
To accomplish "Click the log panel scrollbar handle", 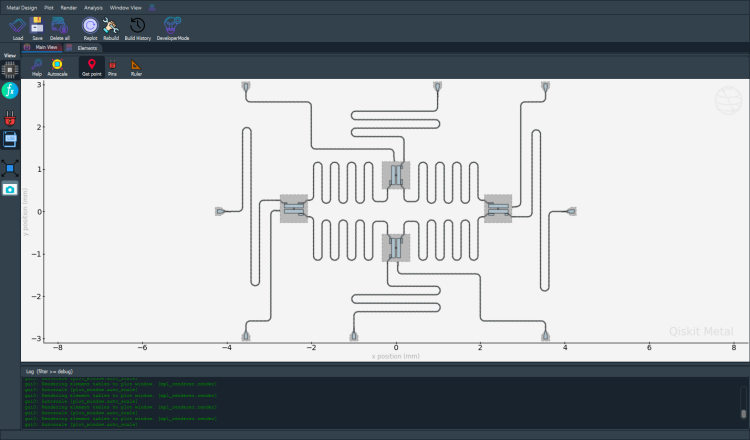I will (743, 414).
